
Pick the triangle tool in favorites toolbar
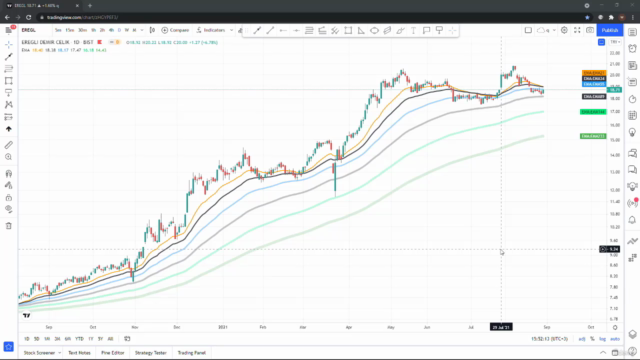click(361, 31)
